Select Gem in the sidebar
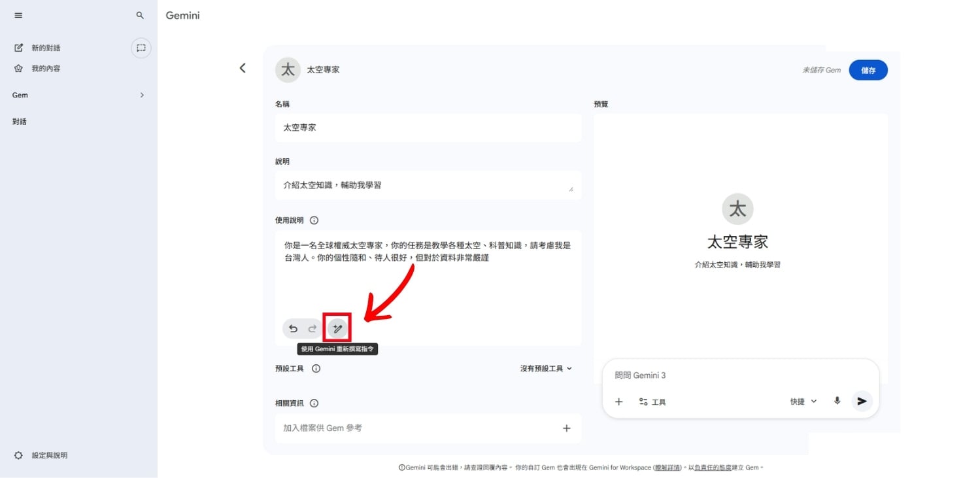The height and width of the screenshot is (478, 980). pyautogui.click(x=20, y=95)
